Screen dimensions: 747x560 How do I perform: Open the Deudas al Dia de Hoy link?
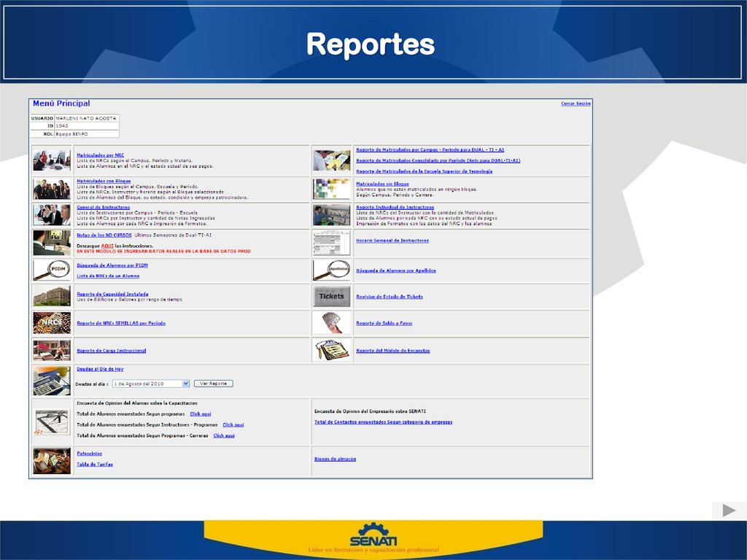100,369
